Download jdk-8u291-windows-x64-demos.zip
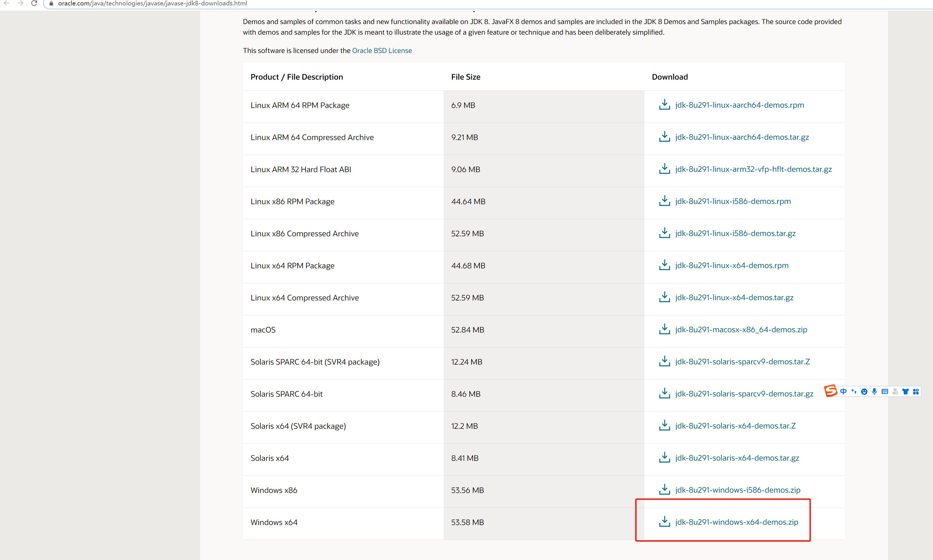The width and height of the screenshot is (933, 560). coord(737,522)
